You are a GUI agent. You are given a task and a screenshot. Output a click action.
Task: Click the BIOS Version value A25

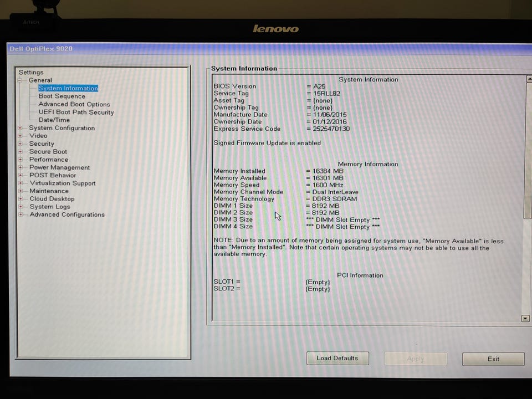(319, 86)
